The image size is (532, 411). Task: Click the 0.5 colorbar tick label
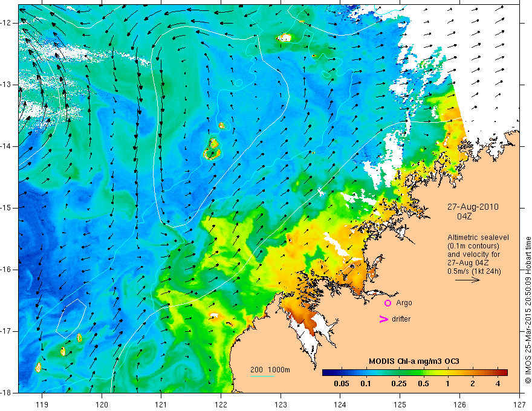tap(423, 384)
